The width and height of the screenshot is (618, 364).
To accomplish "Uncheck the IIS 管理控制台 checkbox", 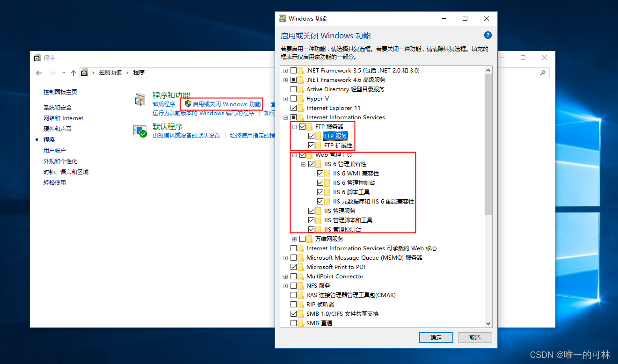I will [312, 230].
